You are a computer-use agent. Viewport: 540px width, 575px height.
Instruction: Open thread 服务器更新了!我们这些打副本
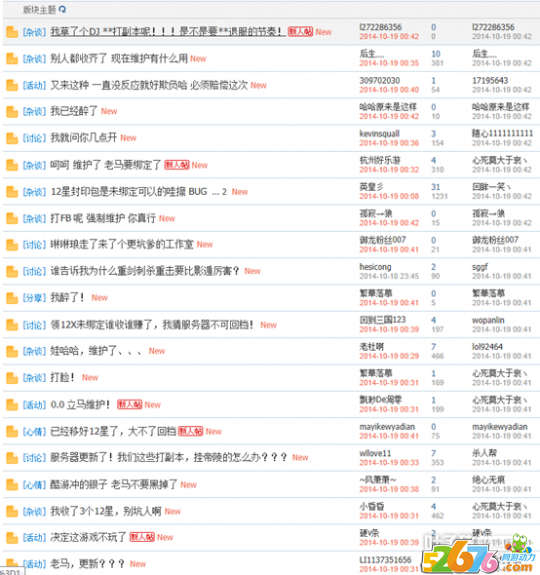(x=169, y=458)
